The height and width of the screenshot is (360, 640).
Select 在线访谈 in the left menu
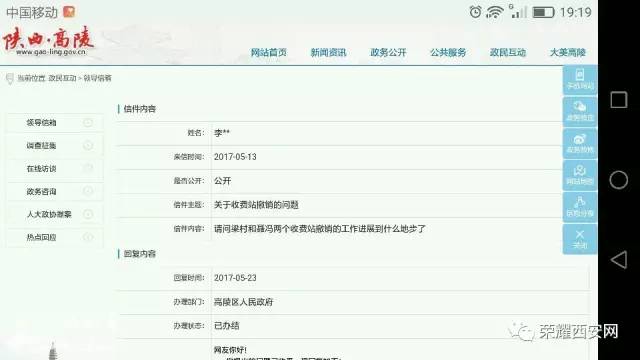[41, 168]
